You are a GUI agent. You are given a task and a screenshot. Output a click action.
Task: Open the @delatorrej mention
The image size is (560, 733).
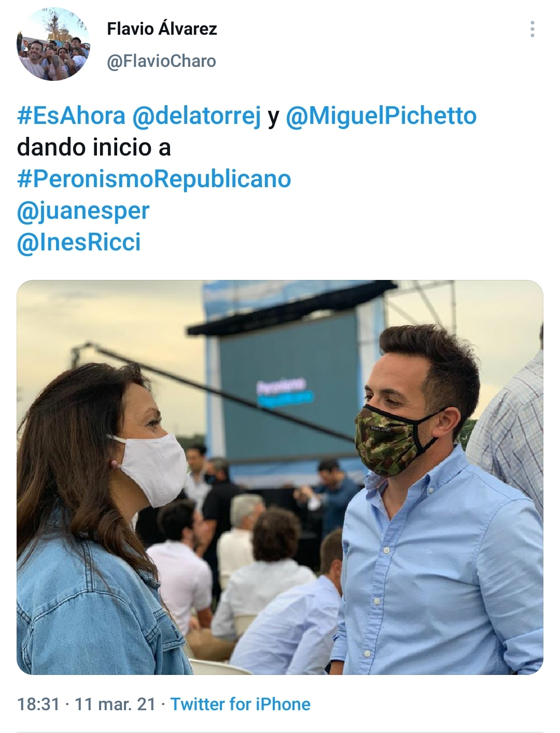pos(197,116)
